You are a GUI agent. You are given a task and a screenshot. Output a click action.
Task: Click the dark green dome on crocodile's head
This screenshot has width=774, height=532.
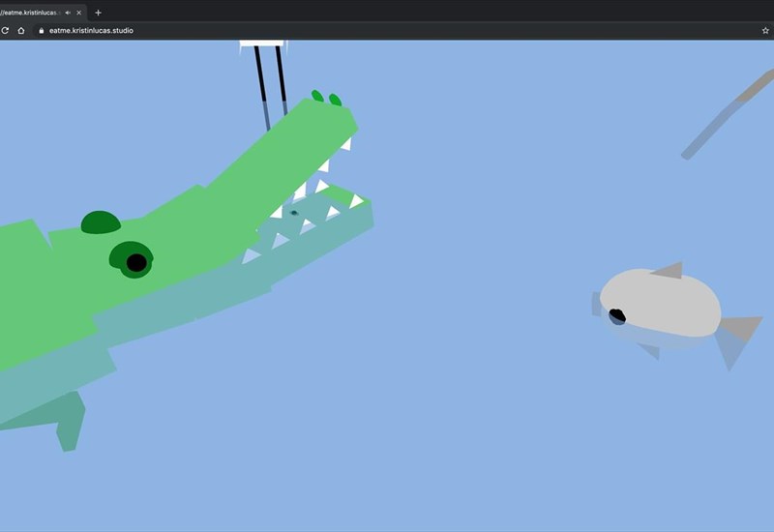(x=101, y=223)
